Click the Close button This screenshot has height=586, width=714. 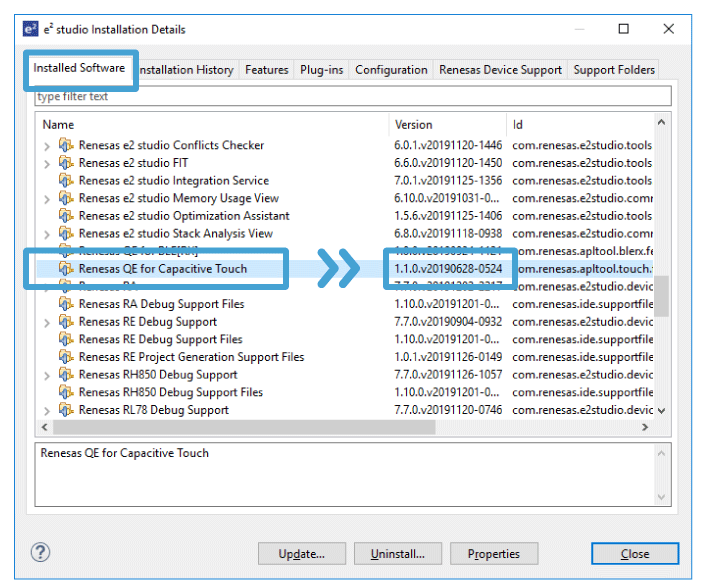coord(635,554)
